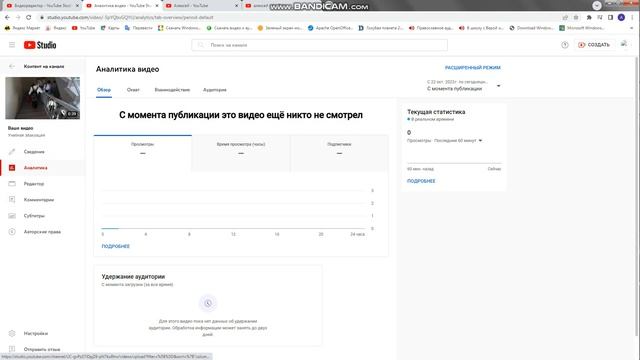Go back with the arrow next to Контент на канале
This screenshot has height=360, width=640.
click(x=12, y=66)
